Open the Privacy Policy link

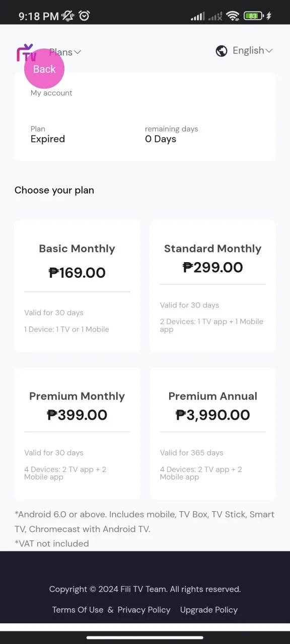pos(144,610)
